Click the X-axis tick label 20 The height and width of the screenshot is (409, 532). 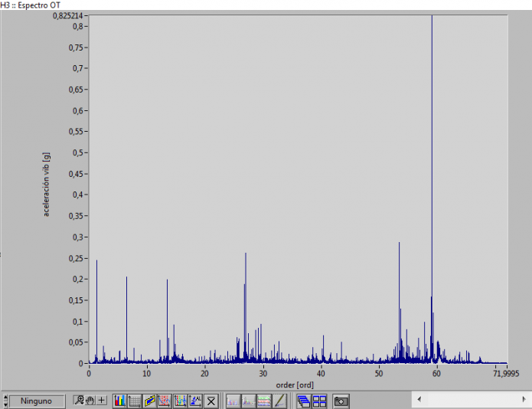204,373
